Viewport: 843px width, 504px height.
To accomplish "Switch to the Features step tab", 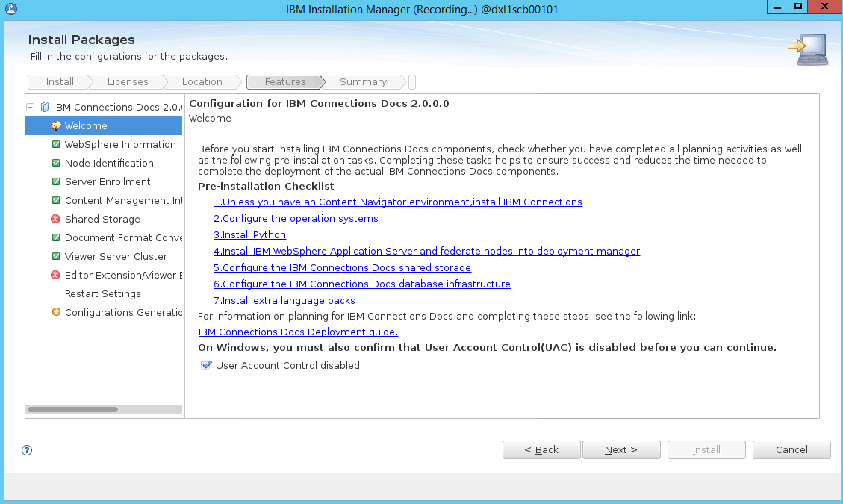I will pos(285,81).
